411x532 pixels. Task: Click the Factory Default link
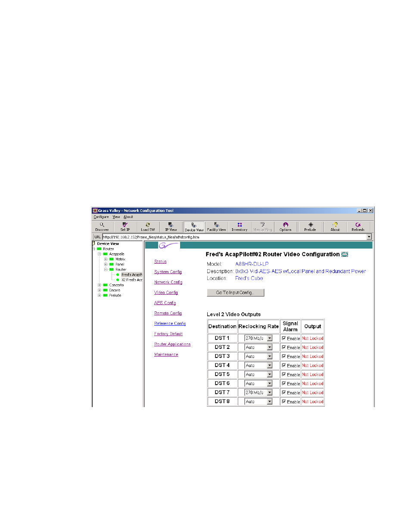point(168,334)
